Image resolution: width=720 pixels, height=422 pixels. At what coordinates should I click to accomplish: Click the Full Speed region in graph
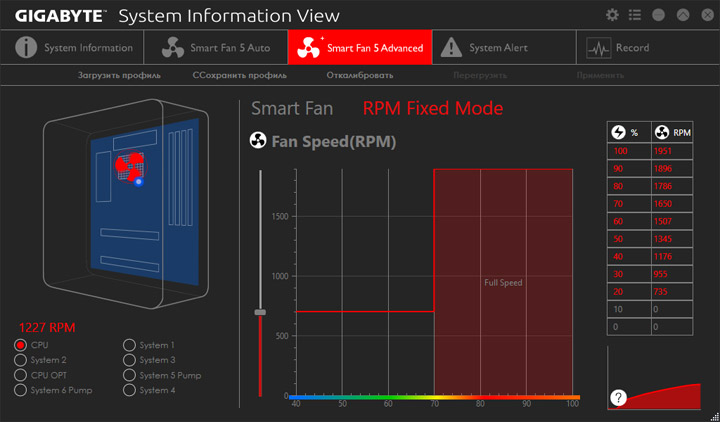point(503,282)
